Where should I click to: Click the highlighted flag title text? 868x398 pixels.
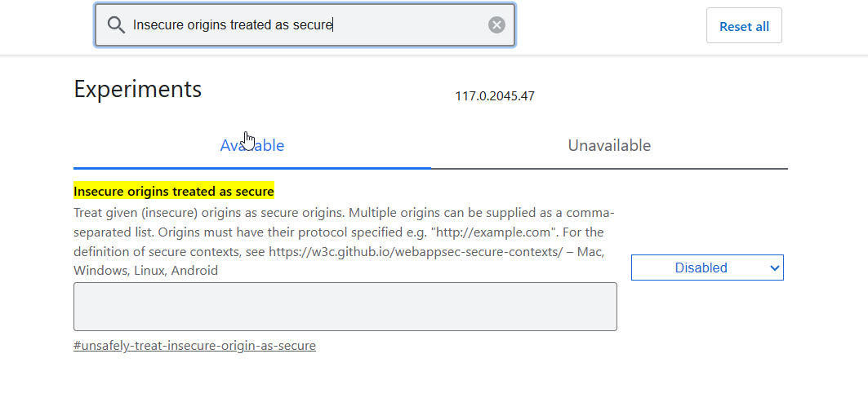pos(174,191)
